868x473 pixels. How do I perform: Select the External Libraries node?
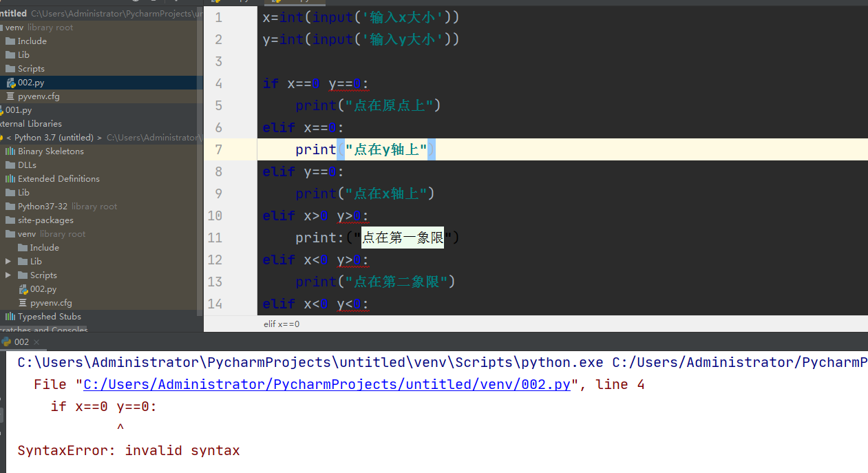31,124
